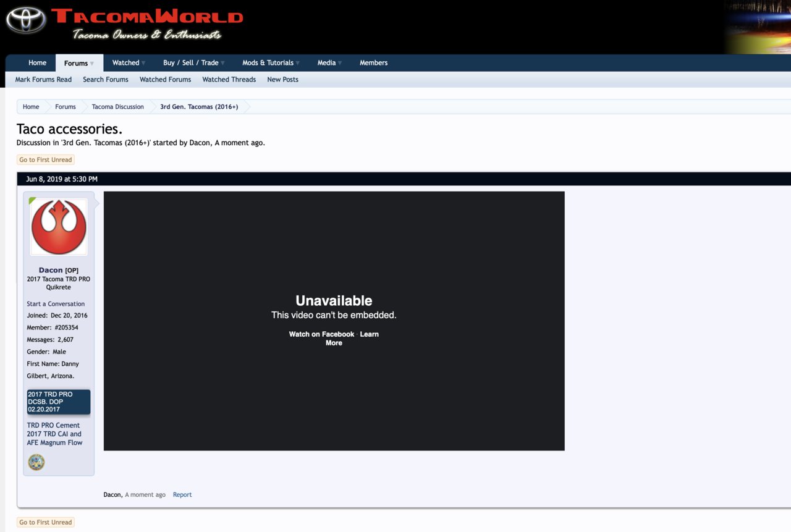Click TRD PRO Cement vehicle mods text
791x532 pixels.
pyautogui.click(x=54, y=434)
